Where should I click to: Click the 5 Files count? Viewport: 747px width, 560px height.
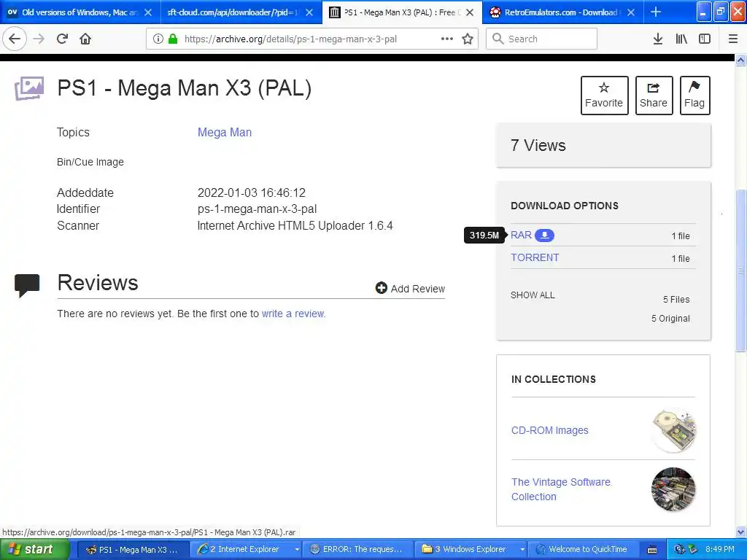[x=676, y=300]
